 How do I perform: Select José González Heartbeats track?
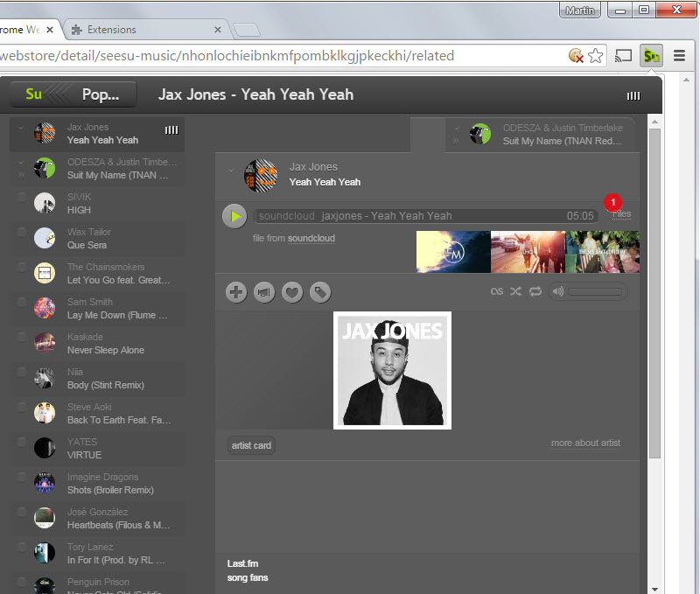click(97, 519)
